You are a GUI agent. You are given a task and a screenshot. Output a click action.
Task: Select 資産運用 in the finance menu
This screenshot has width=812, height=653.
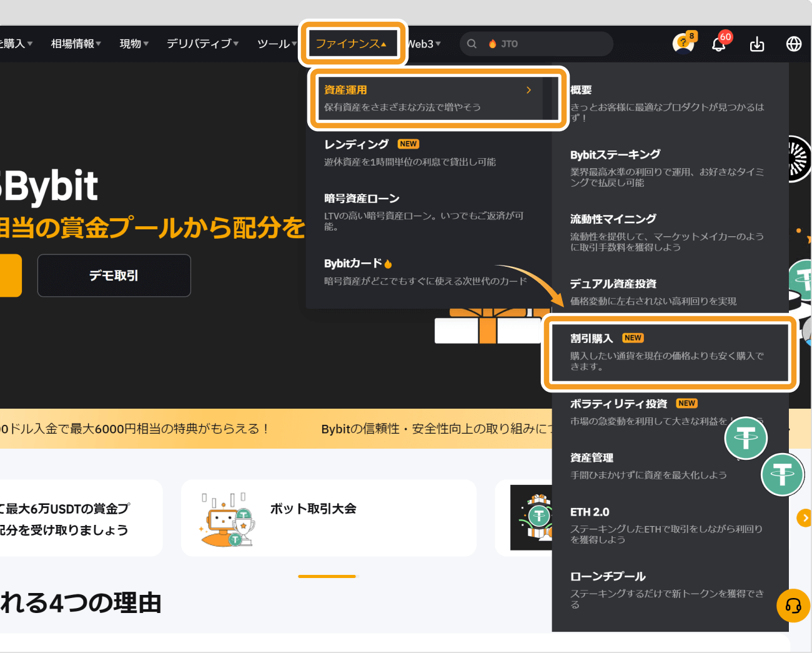430,98
